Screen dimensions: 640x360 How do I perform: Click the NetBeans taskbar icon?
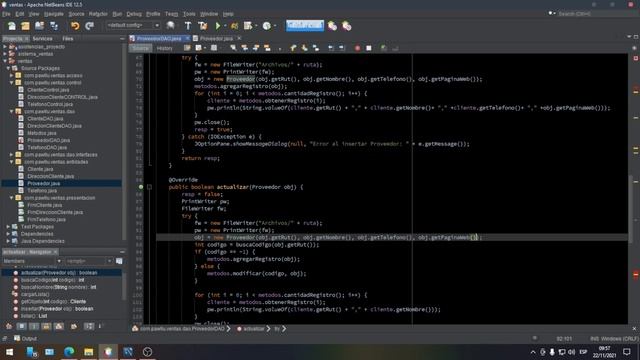click(108, 351)
